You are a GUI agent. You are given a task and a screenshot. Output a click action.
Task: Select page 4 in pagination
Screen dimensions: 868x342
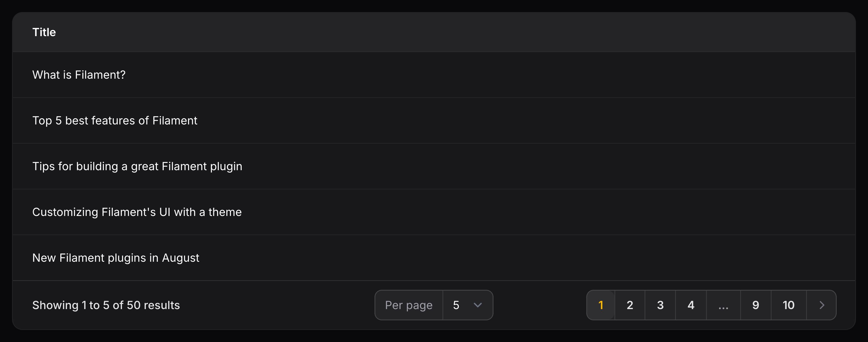691,305
